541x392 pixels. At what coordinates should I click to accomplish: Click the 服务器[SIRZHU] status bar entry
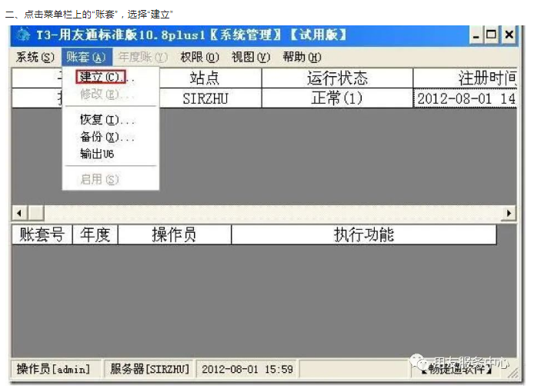(149, 369)
